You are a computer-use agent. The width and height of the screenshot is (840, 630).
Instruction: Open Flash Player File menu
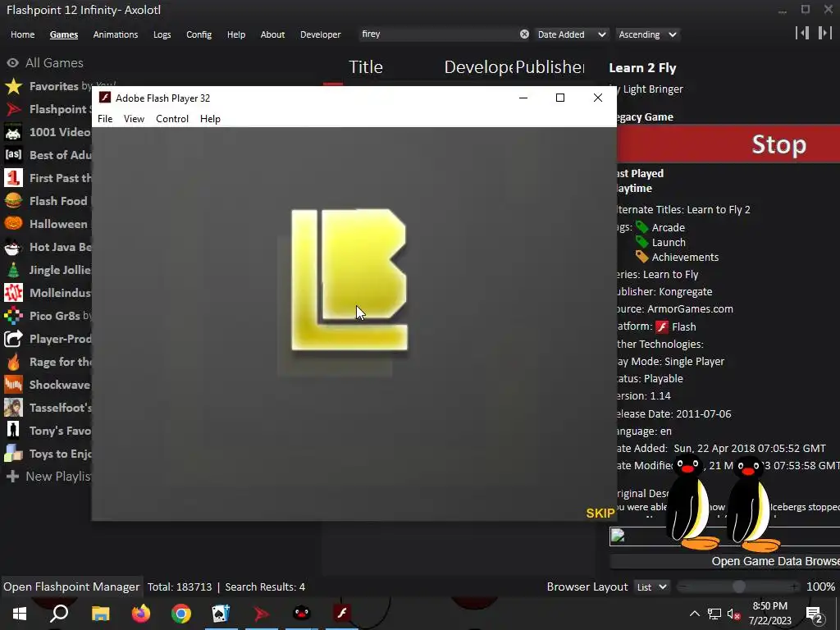coord(105,119)
